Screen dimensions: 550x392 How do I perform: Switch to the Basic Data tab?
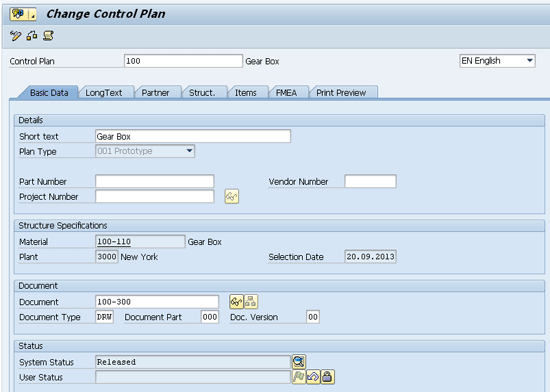point(49,93)
